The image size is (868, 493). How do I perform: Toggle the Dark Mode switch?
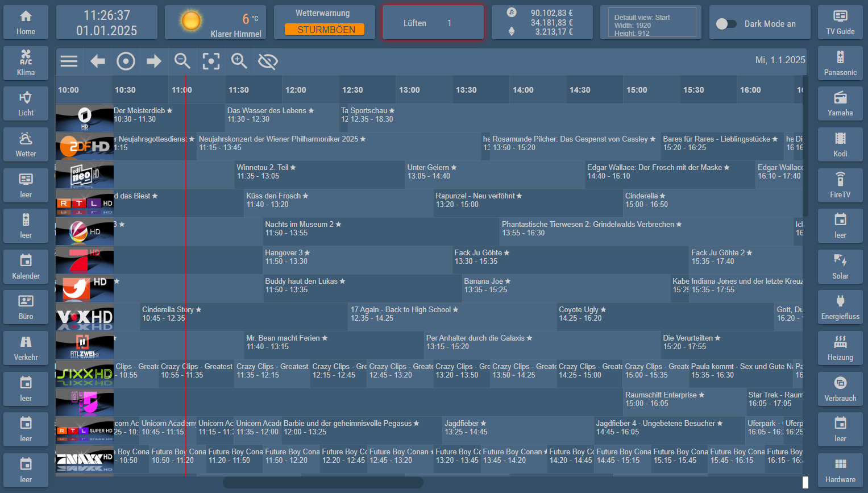point(726,23)
